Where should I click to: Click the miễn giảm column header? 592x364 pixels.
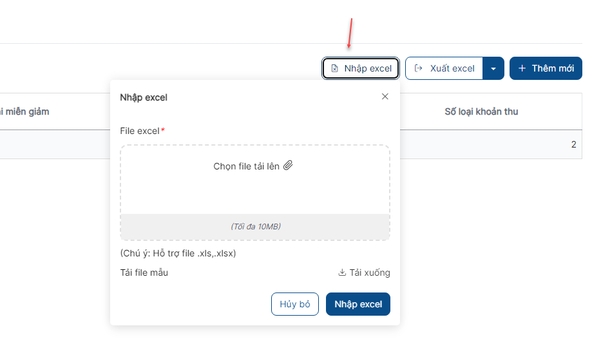(24, 111)
